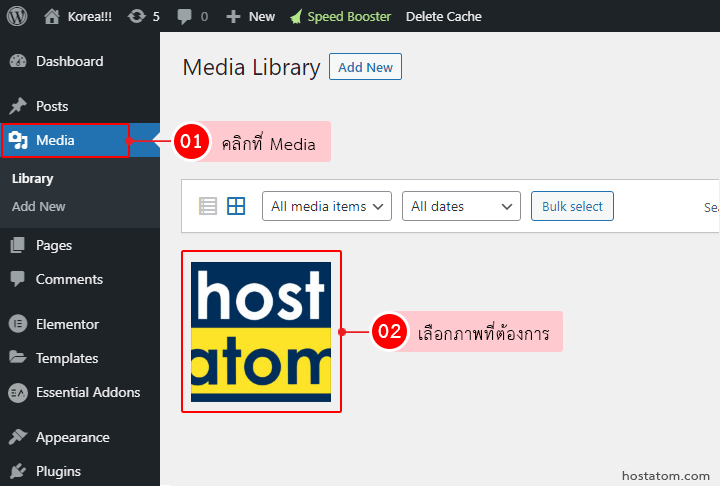Open the Pages menu item

pos(54,245)
